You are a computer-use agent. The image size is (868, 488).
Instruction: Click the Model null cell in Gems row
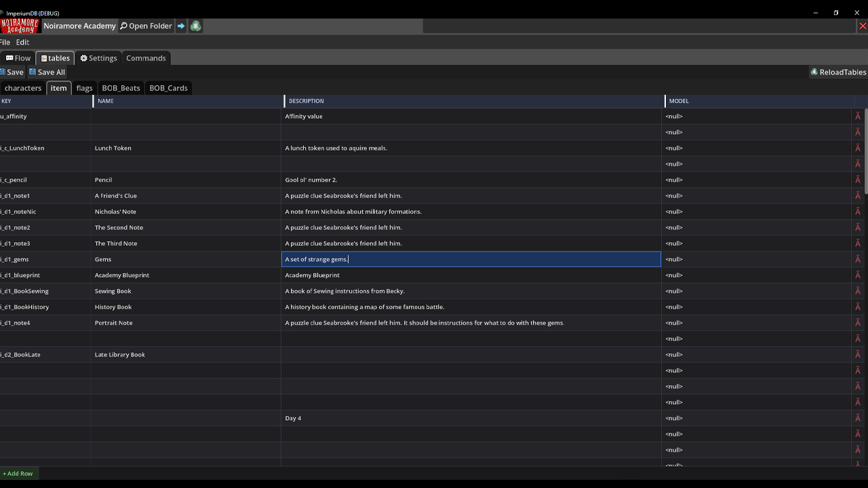tap(757, 259)
